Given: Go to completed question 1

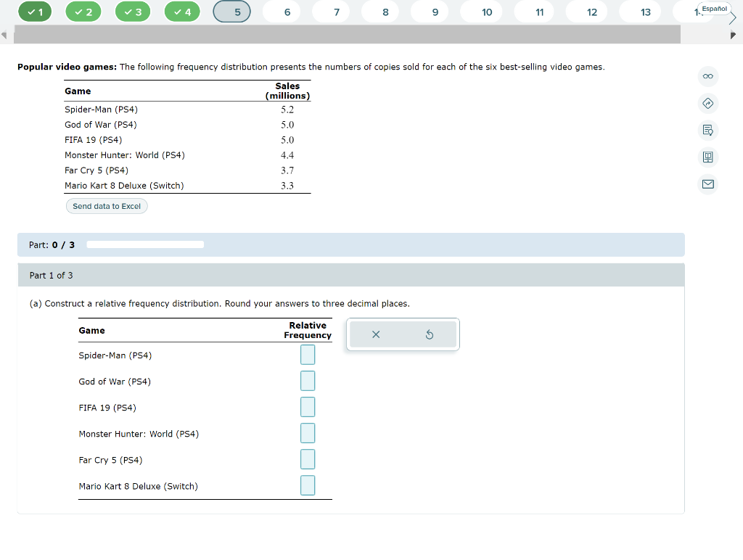Looking at the screenshot, I should [x=35, y=12].
